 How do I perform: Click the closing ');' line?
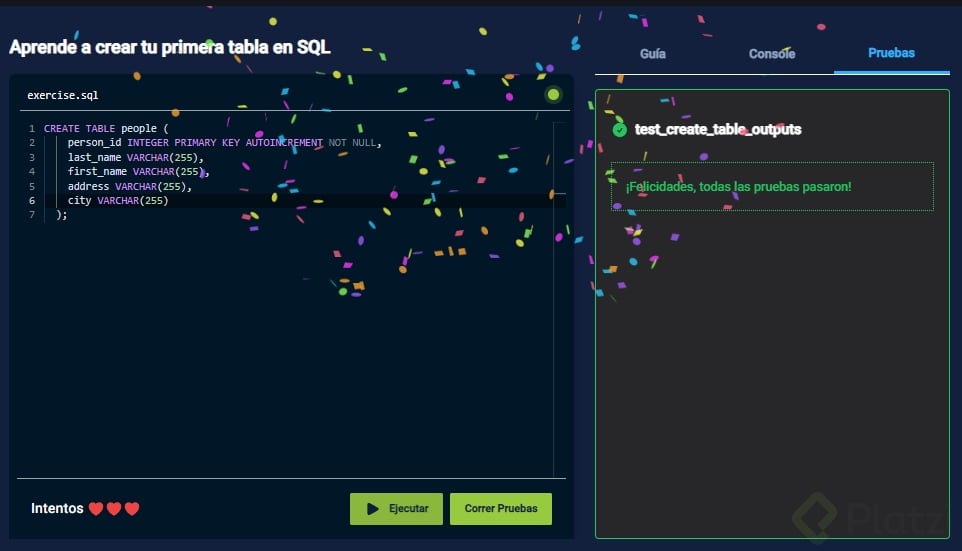pos(61,215)
